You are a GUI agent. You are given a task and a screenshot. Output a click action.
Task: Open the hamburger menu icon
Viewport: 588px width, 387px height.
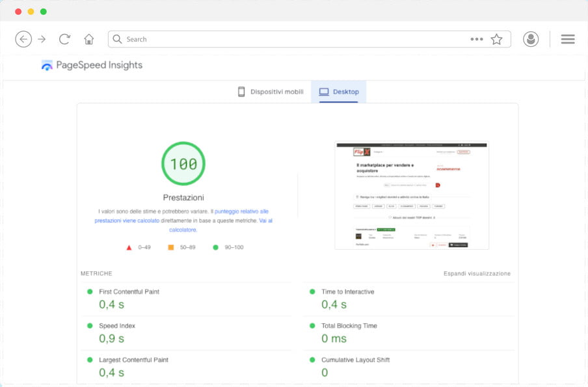(567, 39)
